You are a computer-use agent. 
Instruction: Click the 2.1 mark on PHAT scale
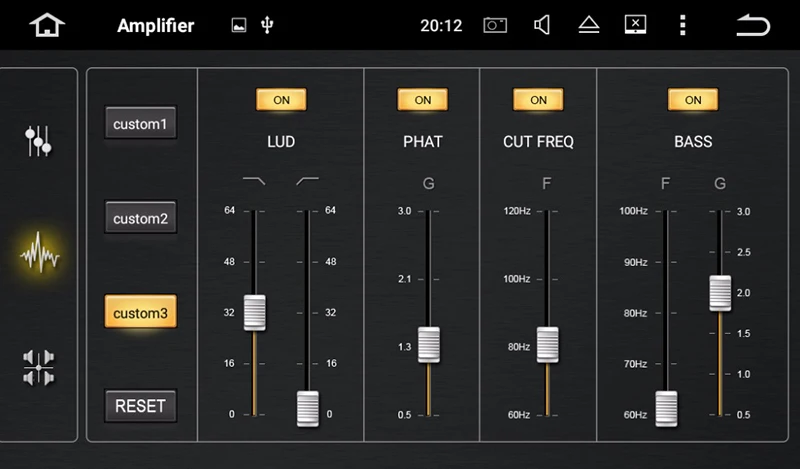coord(405,279)
